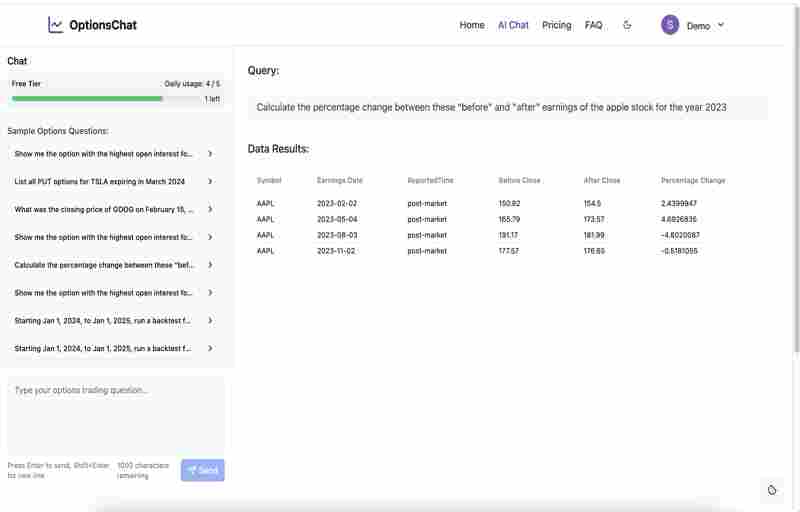Viewport: 800px width, 512px height.
Task: Click the OptionsChat brand name
Action: [103, 25]
